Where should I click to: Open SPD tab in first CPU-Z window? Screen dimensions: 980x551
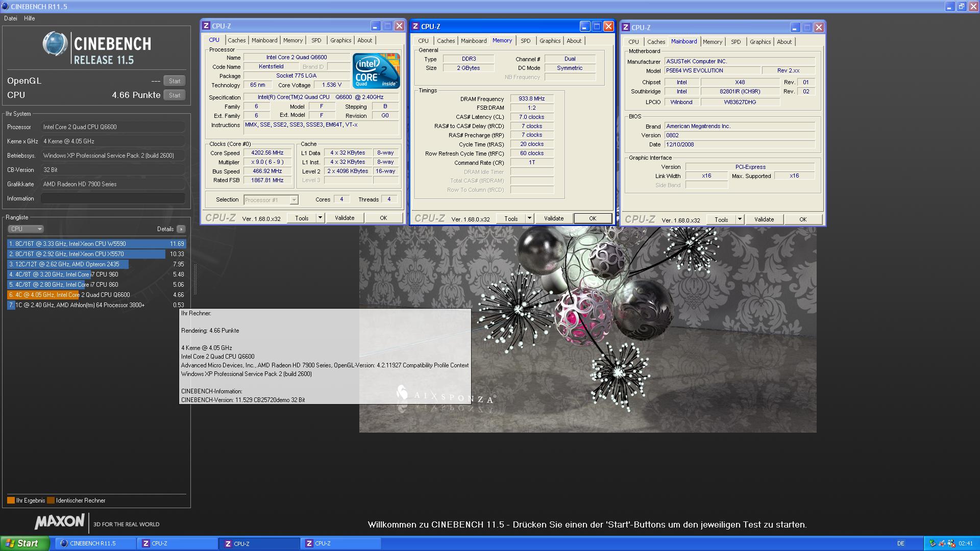pos(316,40)
